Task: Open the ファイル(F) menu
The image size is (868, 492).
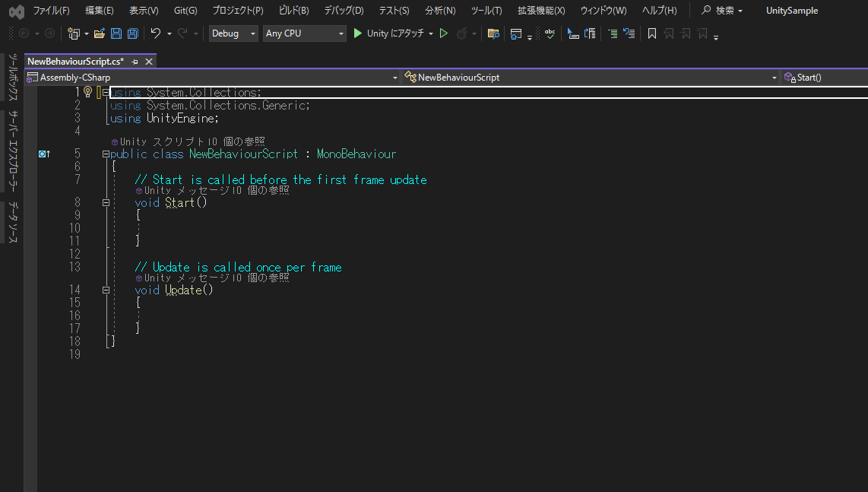Action: [x=51, y=11]
